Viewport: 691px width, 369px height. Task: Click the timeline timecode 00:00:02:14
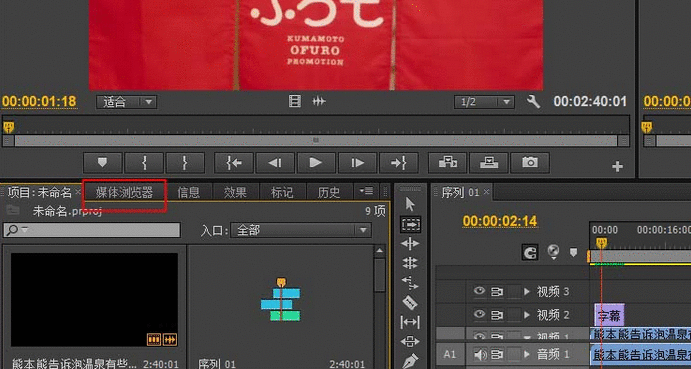click(x=500, y=221)
